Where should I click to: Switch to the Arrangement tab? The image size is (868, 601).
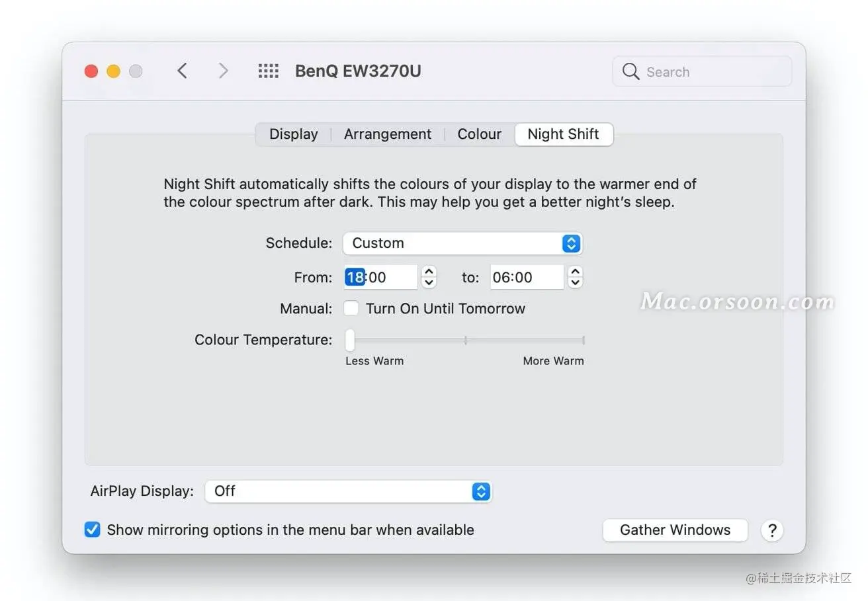click(388, 134)
